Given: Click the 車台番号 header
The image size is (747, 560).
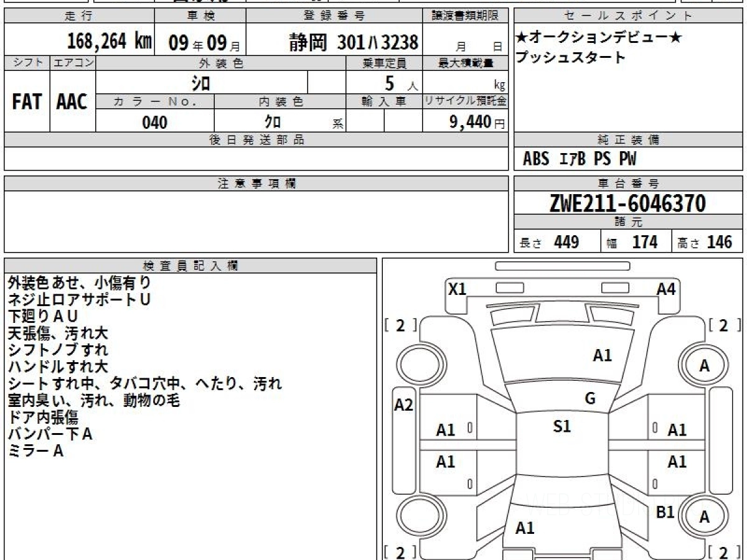Looking at the screenshot, I should tap(629, 184).
